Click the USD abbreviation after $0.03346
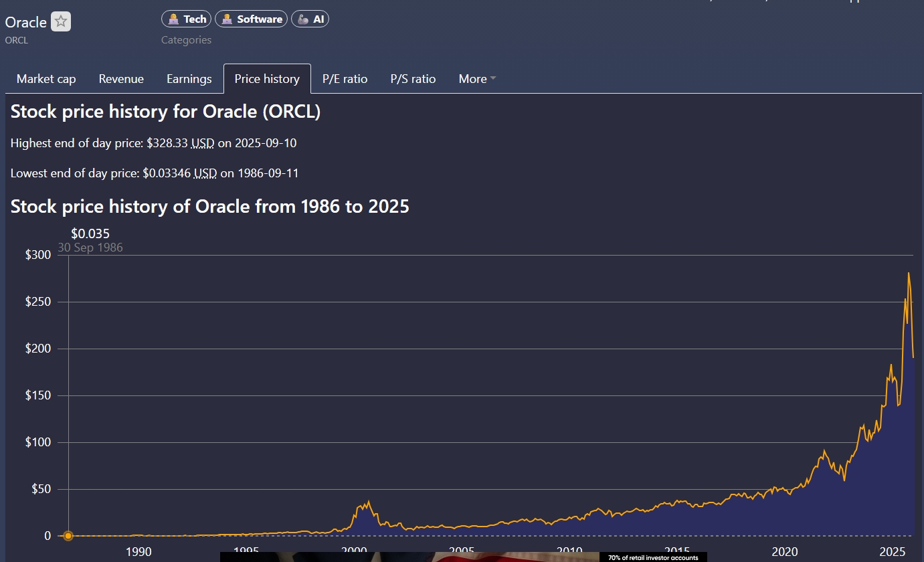This screenshot has width=924, height=562. click(205, 173)
